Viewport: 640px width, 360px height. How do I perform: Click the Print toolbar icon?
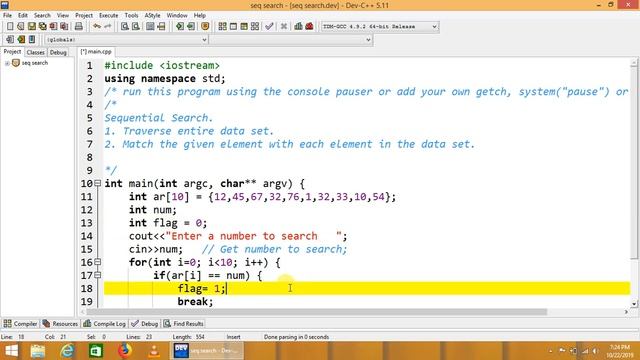pyautogui.click(x=79, y=27)
